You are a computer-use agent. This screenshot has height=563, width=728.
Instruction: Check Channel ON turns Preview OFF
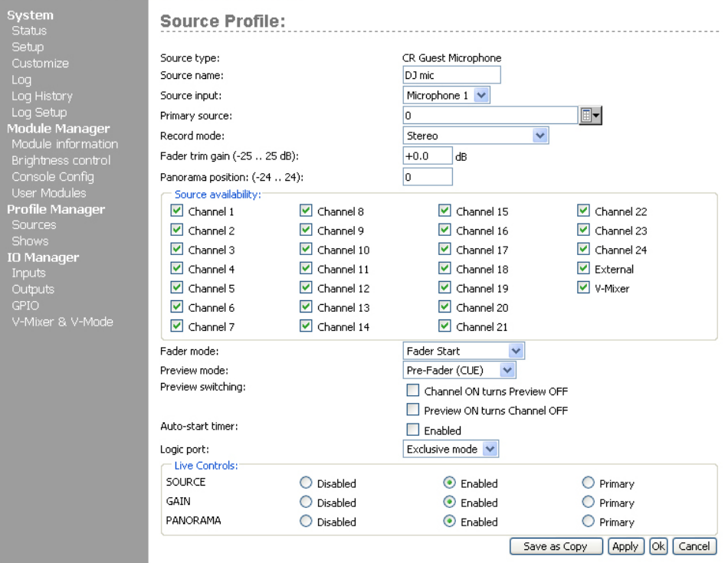click(413, 391)
